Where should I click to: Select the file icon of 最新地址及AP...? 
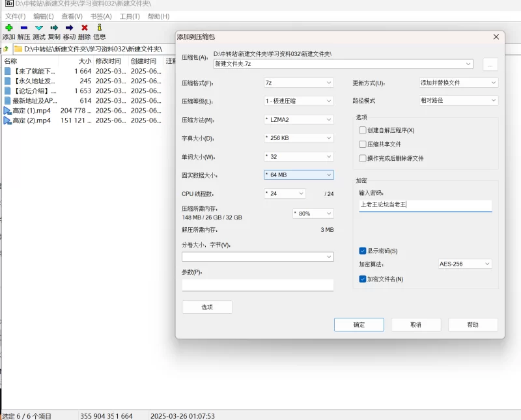(7, 100)
